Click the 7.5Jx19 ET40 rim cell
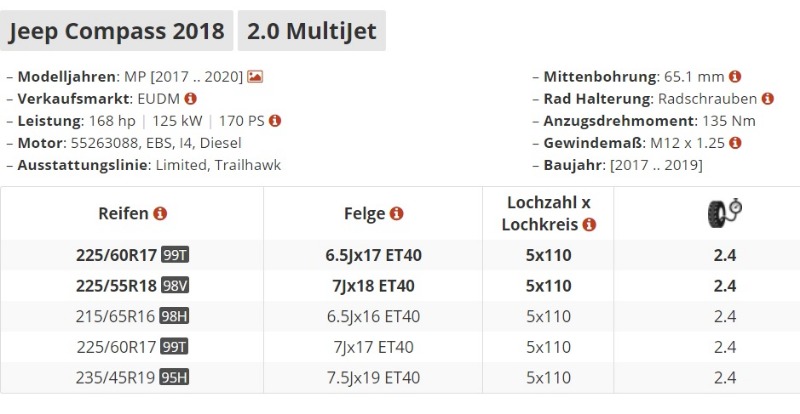 (373, 378)
